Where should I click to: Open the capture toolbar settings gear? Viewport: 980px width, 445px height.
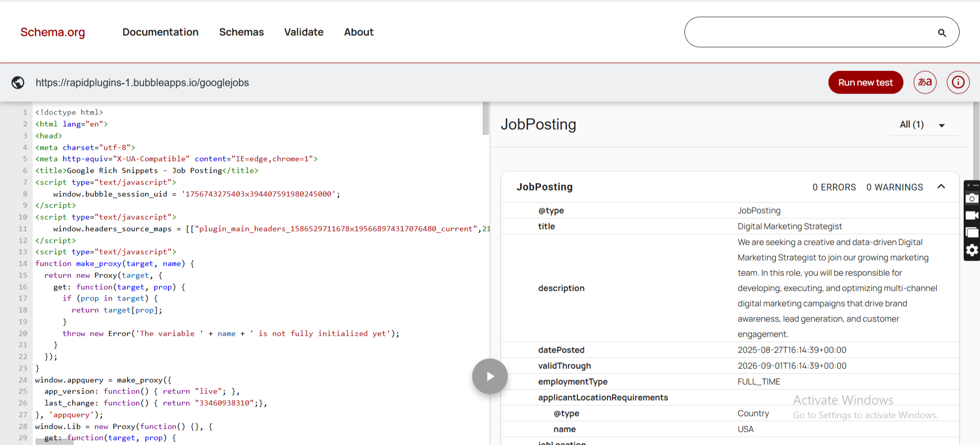(x=972, y=250)
